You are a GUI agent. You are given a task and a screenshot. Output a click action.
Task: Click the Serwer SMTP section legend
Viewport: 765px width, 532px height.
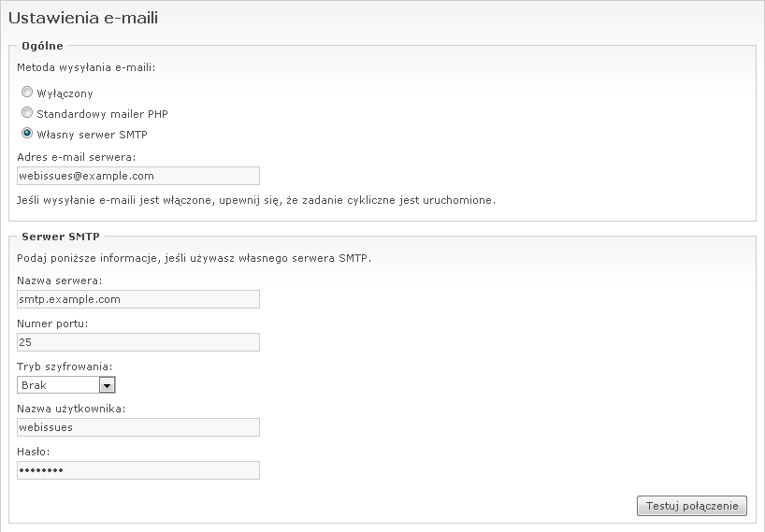click(x=61, y=237)
